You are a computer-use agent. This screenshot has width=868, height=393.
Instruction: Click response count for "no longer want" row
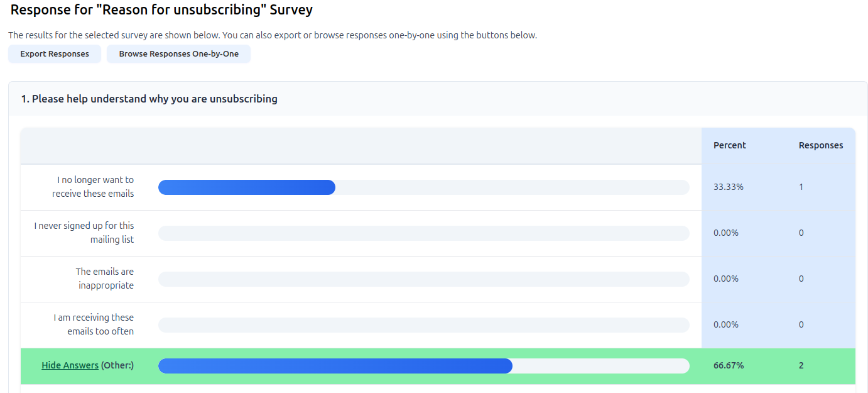[801, 187]
